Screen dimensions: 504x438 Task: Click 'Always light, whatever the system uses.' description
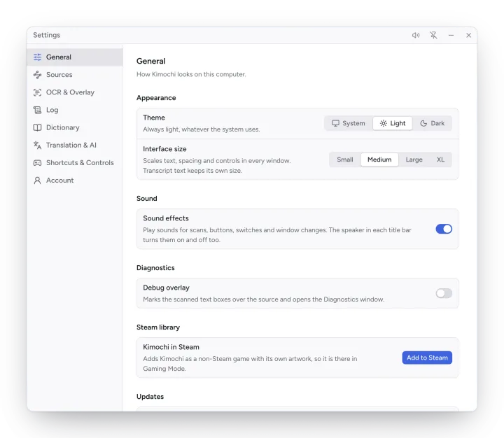(x=202, y=129)
